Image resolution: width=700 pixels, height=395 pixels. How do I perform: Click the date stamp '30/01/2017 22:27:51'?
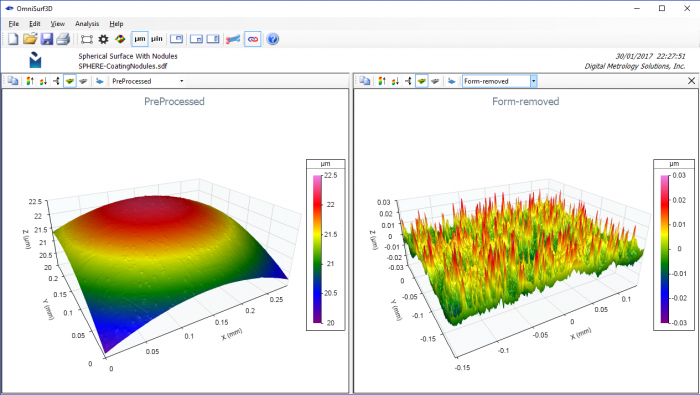650,56
